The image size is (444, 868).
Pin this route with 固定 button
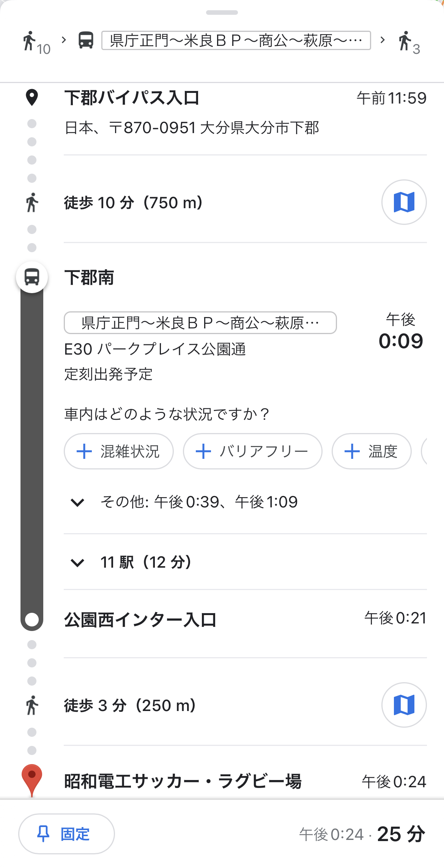tap(66, 834)
